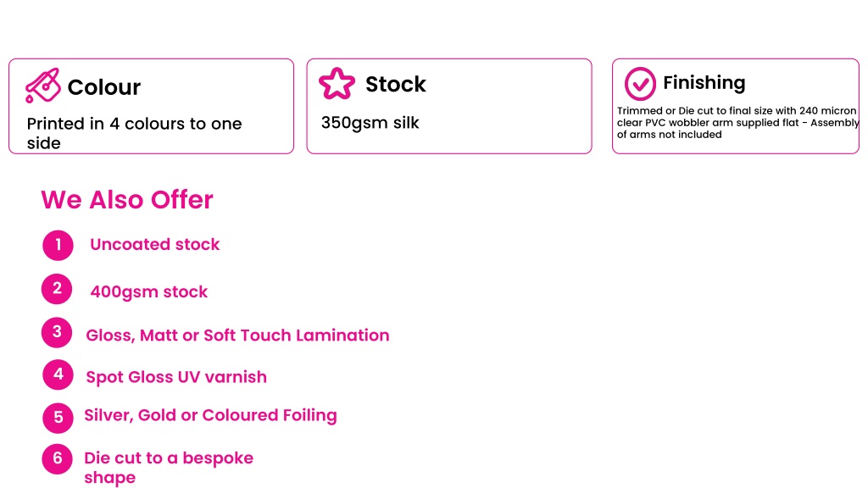Screen dimensions: 868x488
Task: Select Die cut to a bespoke shape
Action: [169, 468]
